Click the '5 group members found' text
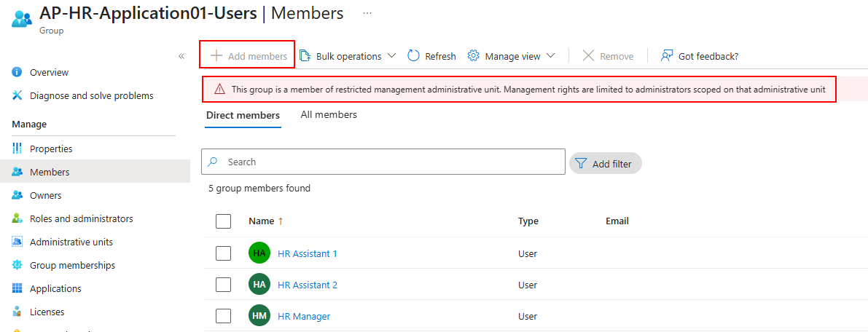 (x=259, y=188)
